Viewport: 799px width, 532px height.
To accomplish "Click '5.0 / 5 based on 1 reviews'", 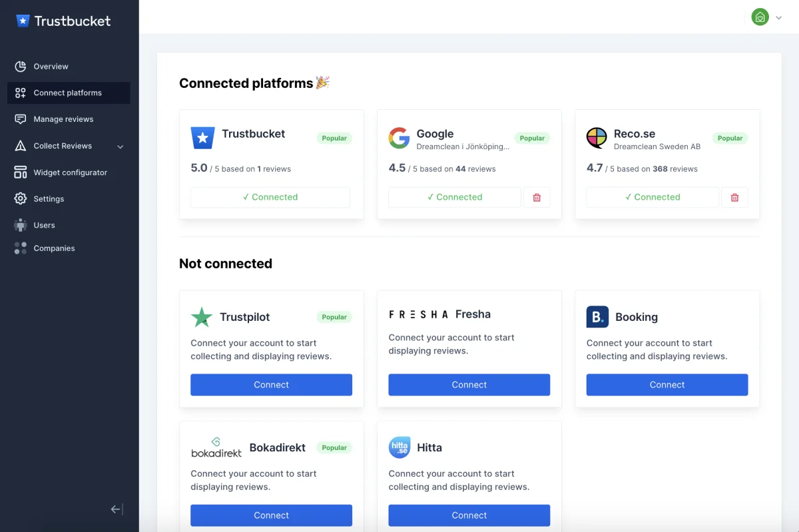I will point(241,168).
